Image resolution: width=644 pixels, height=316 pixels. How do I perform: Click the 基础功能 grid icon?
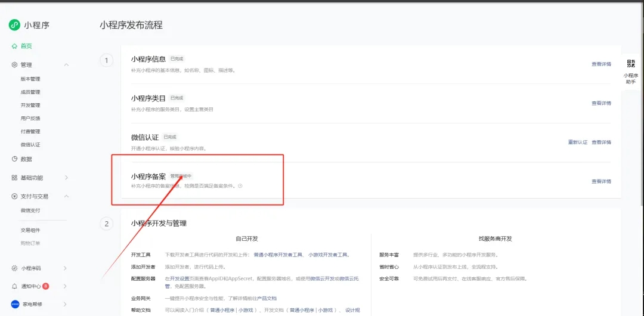[14, 178]
